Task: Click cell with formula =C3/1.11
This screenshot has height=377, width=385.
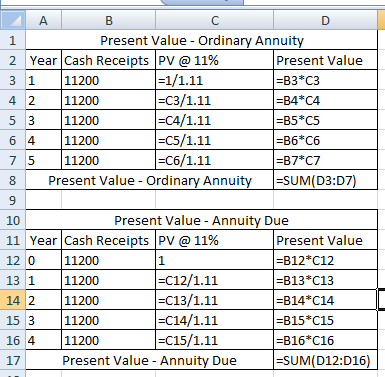Action: [x=215, y=100]
